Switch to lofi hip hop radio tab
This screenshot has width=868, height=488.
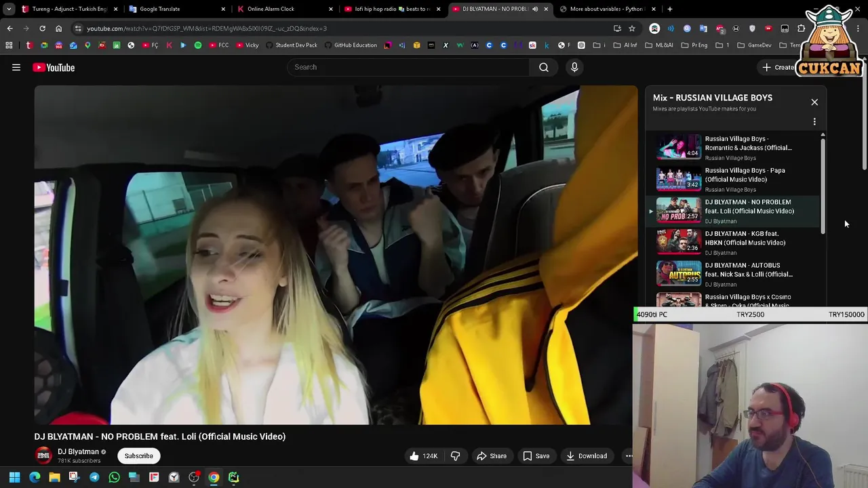(393, 9)
